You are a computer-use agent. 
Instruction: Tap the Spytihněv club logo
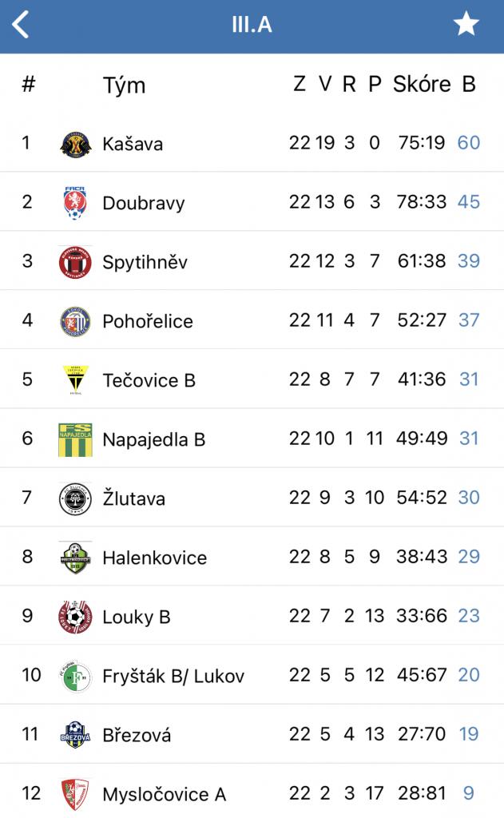pos(75,262)
